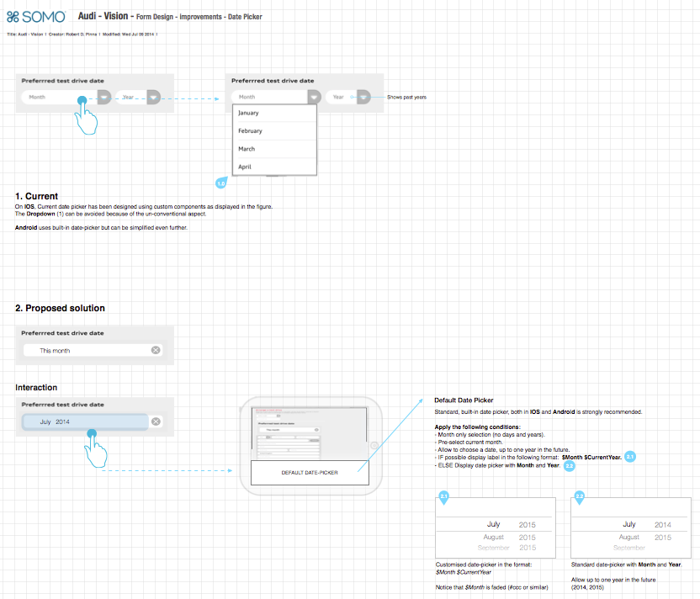The image size is (700, 599).
Task: Click 'Modified: Wed Jul 09 2014' text
Action: (x=128, y=34)
